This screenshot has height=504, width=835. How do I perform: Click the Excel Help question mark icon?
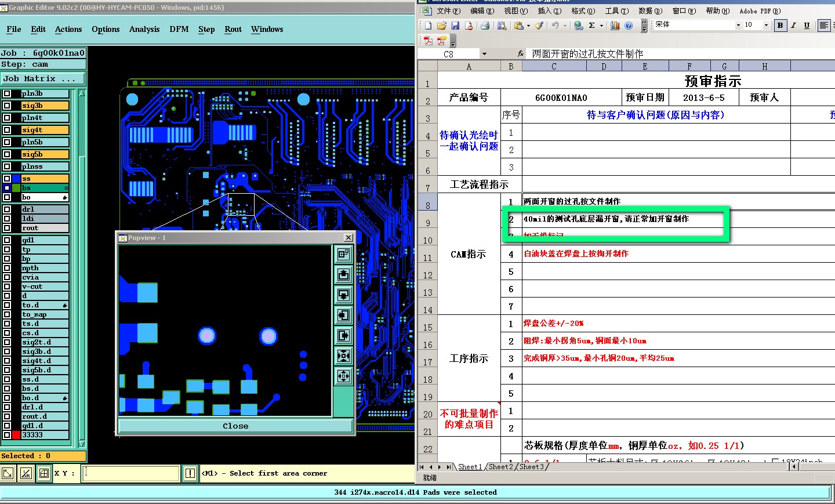(629, 25)
